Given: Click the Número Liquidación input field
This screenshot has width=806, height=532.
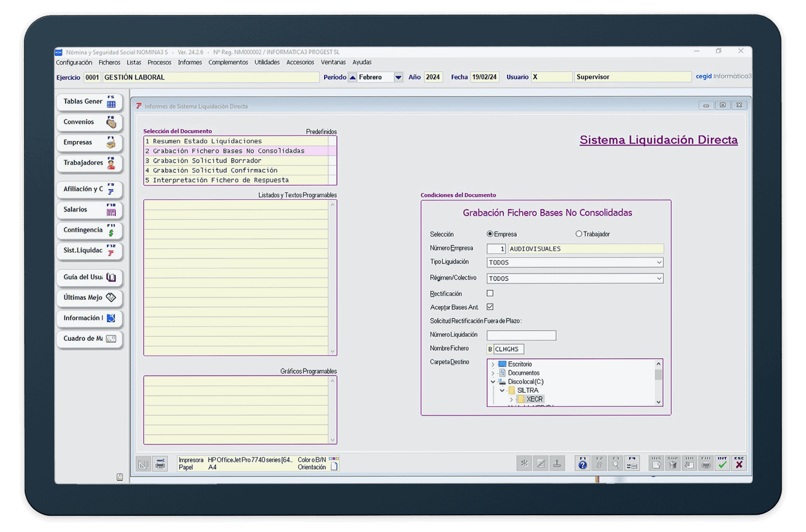Looking at the screenshot, I should pos(521,335).
